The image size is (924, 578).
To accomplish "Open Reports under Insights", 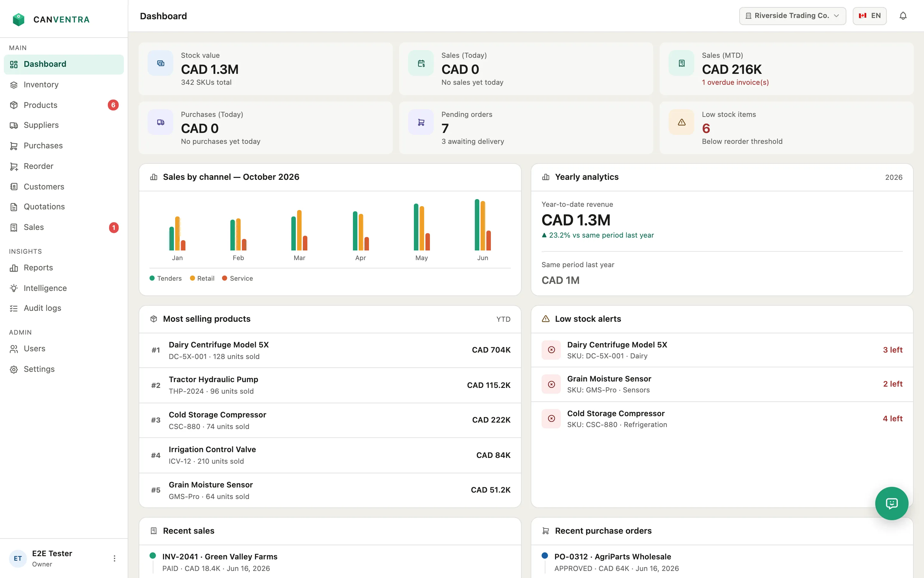I will click(64, 267).
